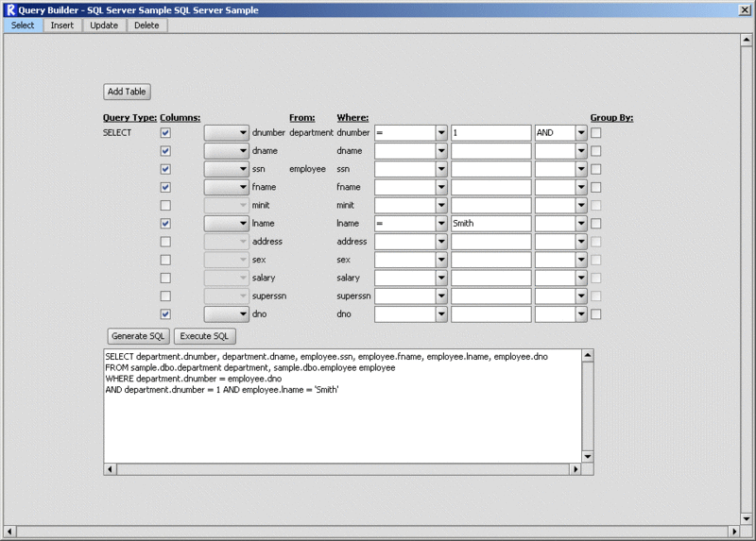The height and width of the screenshot is (541, 756).
Task: Uncheck the ssn column checkbox
Action: click(165, 169)
